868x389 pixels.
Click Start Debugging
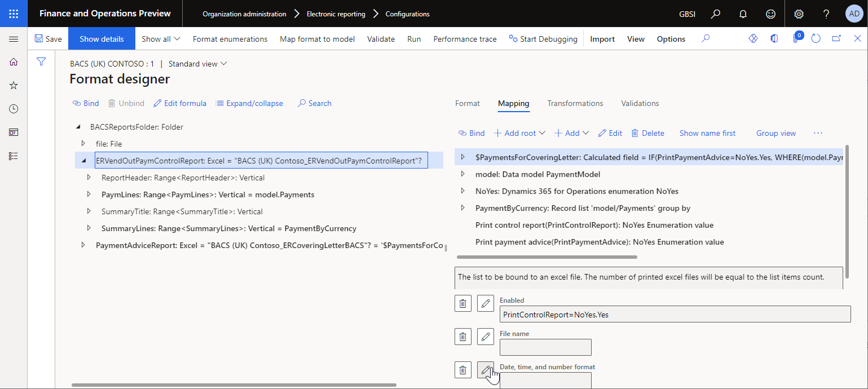(x=543, y=39)
